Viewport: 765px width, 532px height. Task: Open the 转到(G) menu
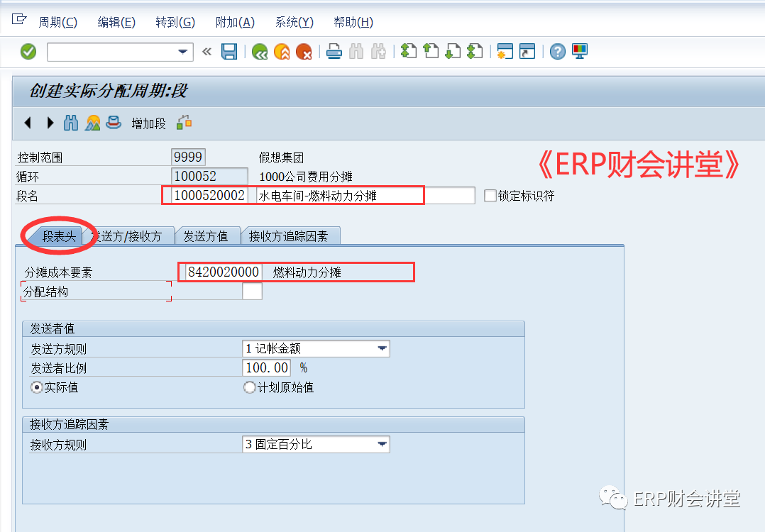[175, 22]
